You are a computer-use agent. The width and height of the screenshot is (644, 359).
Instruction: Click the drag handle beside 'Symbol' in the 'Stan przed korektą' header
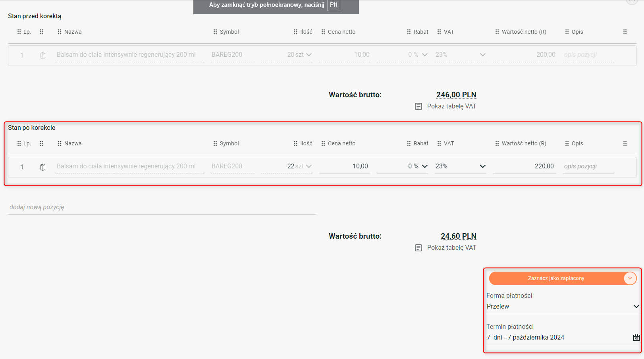215,32
